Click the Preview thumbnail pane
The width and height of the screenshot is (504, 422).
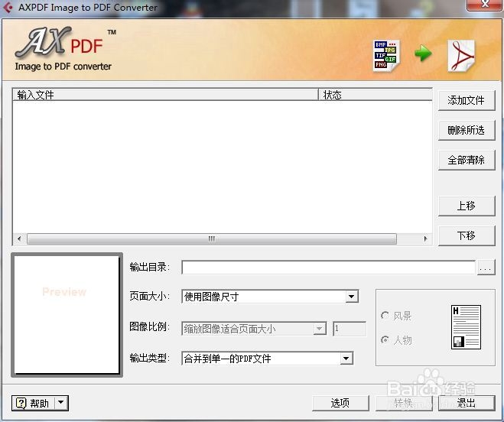67,315
